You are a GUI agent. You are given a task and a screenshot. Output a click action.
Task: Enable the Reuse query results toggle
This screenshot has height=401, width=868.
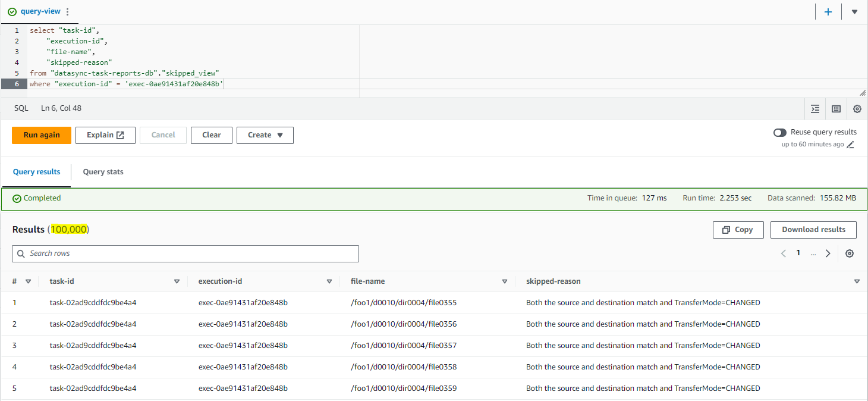pyautogui.click(x=779, y=132)
